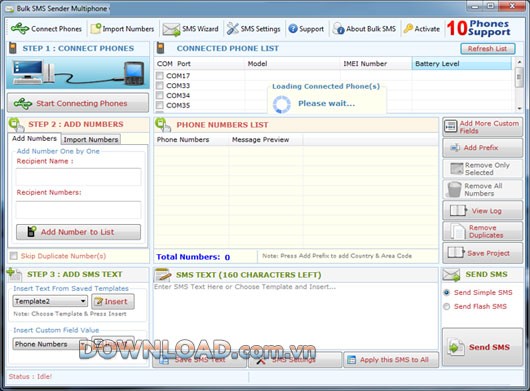This screenshot has width=530, height=391.
Task: Click the Phone Numbers column header
Action: (191, 140)
